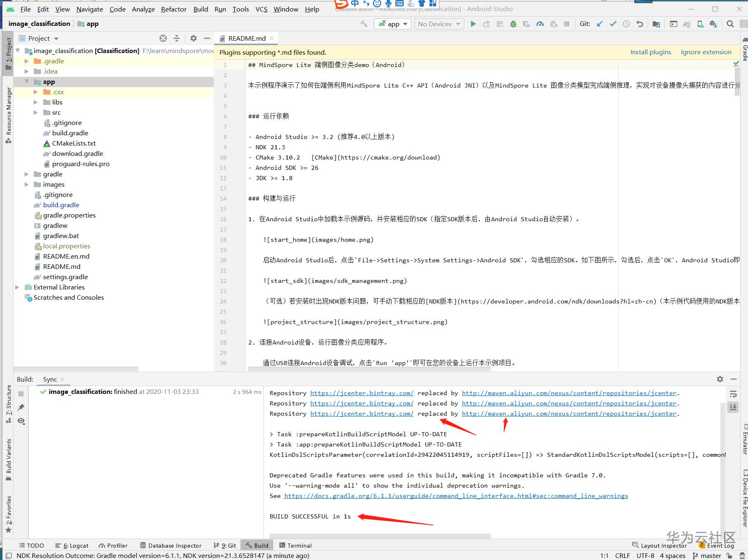This screenshot has height=560, width=748.
Task: Open the Build menu in the menu bar
Action: click(201, 9)
